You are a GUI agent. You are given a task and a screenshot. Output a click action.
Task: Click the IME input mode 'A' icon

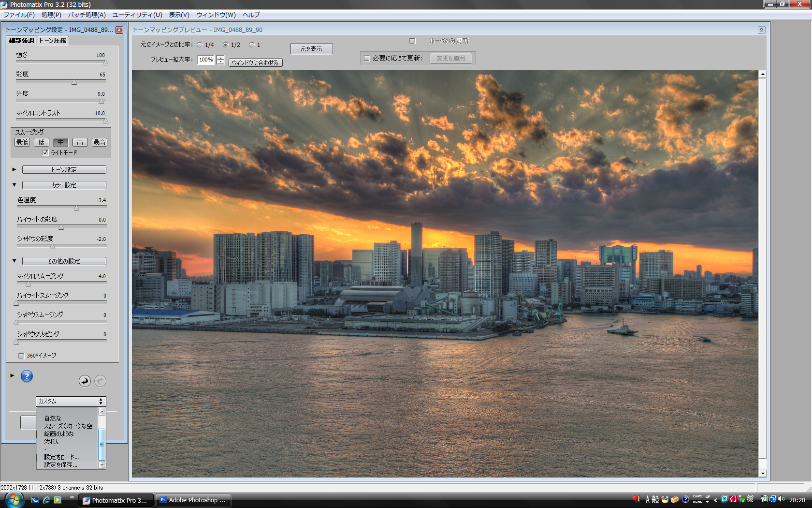click(648, 500)
